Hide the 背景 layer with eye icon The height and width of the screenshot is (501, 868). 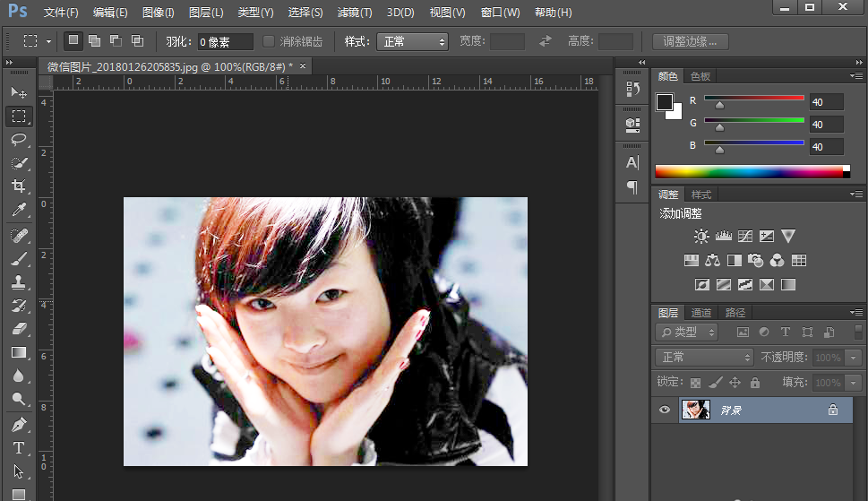[665, 410]
